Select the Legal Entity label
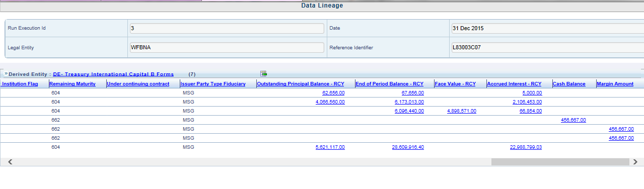 (21, 48)
